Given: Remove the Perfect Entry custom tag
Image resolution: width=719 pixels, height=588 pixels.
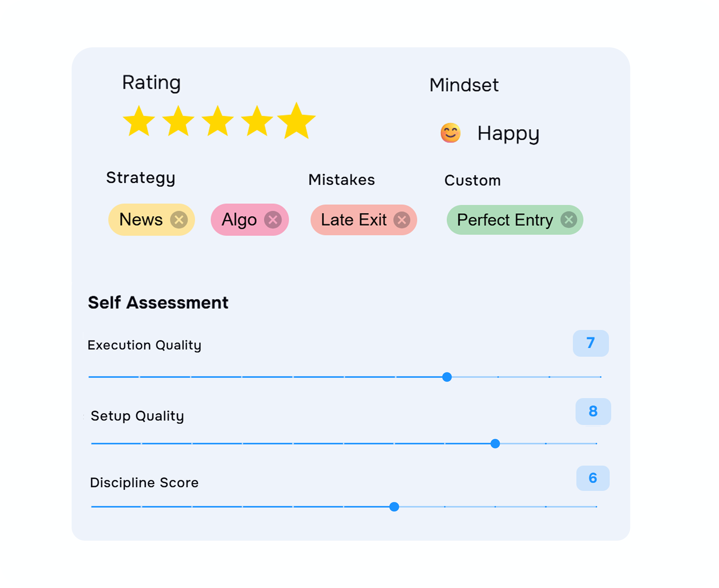Looking at the screenshot, I should [569, 220].
